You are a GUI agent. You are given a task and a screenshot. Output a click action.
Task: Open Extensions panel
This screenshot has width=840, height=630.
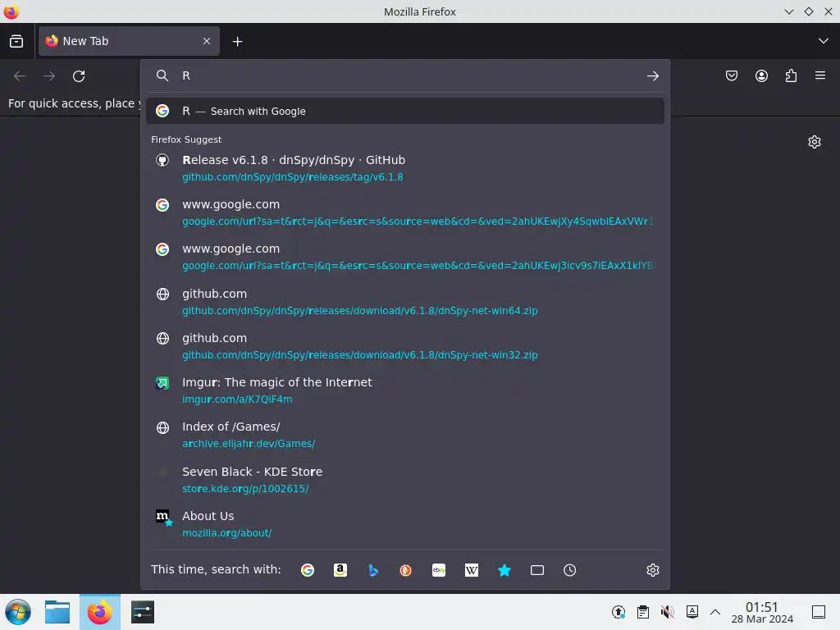point(791,76)
